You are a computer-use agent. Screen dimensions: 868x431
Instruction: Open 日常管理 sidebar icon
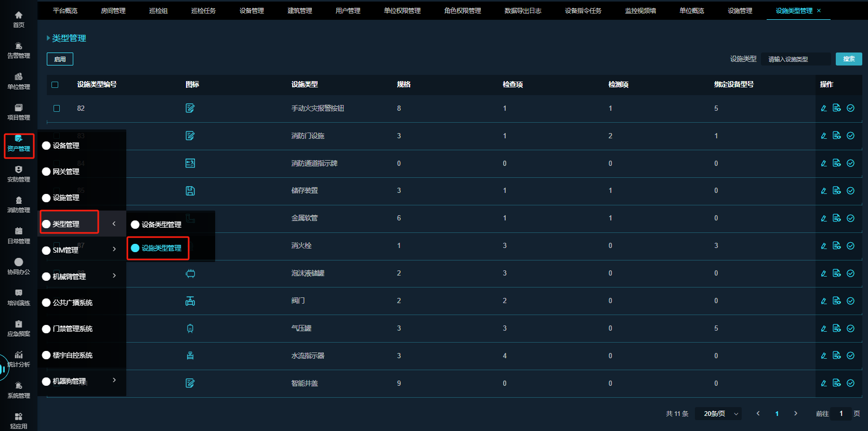19,236
